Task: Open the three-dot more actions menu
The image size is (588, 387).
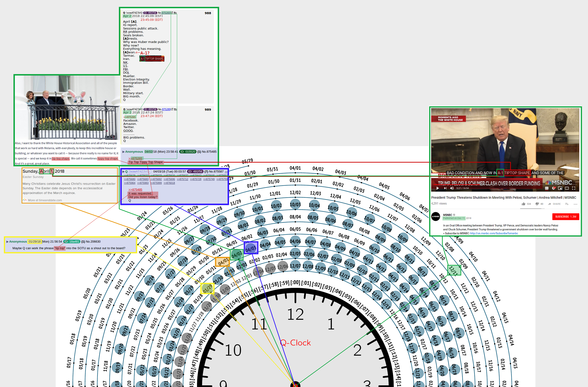Action: pyautogui.click(x=575, y=204)
